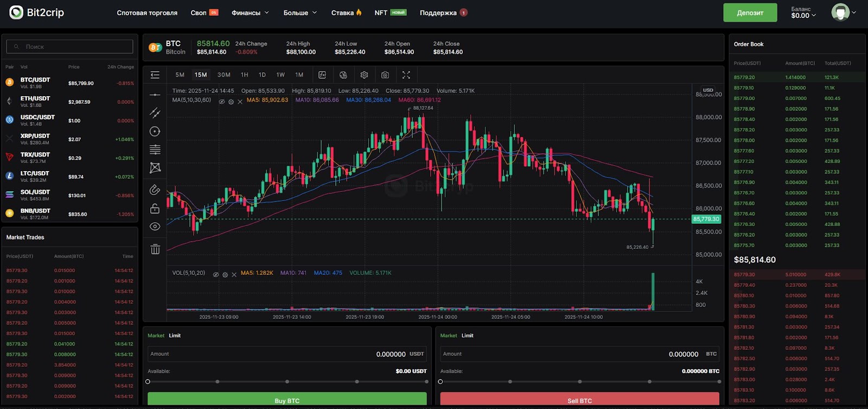Delete all drawings with trash icon
The height and width of the screenshot is (409, 868).
point(155,249)
